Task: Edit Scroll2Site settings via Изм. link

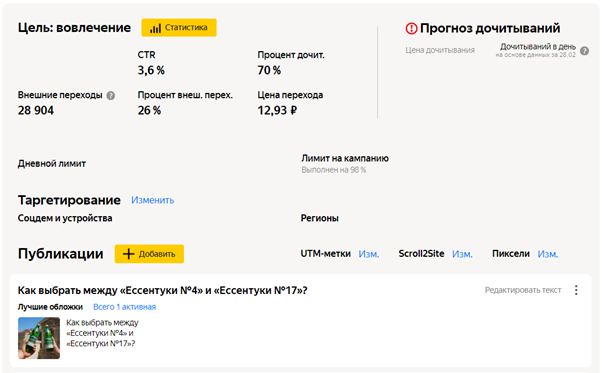Action: [462, 254]
